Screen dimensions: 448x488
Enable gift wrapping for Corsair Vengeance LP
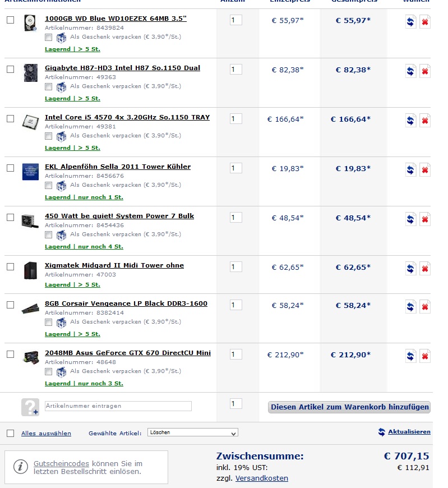[48, 323]
